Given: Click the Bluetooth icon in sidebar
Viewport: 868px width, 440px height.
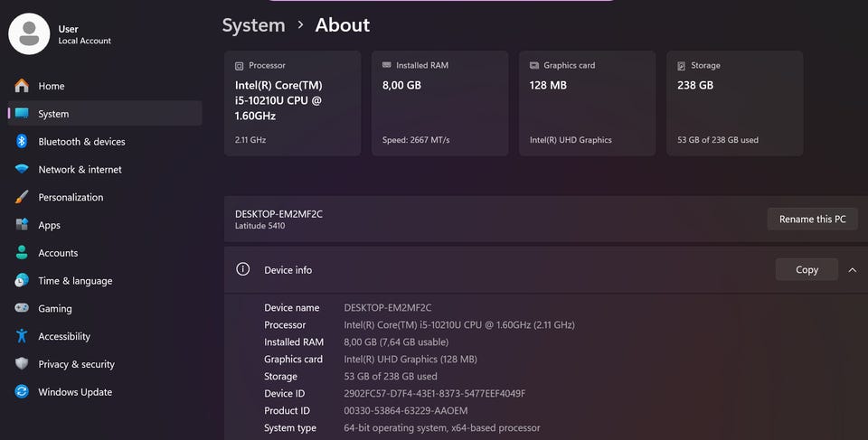Looking at the screenshot, I should pyautogui.click(x=22, y=141).
